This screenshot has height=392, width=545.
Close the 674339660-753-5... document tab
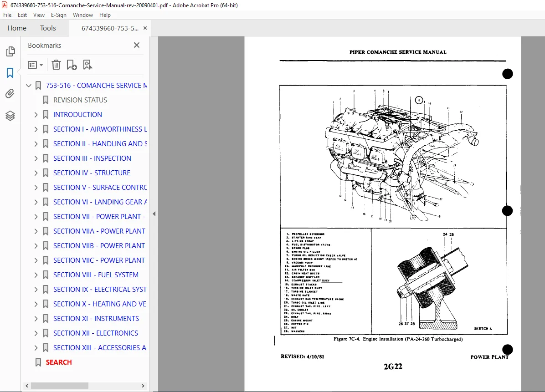pyautogui.click(x=145, y=28)
